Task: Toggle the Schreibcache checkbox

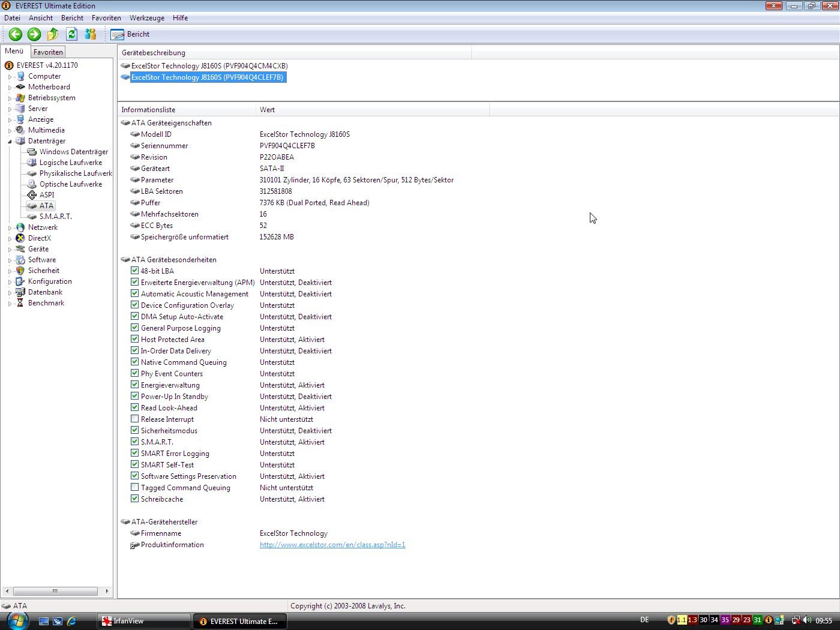Action: pyautogui.click(x=135, y=499)
